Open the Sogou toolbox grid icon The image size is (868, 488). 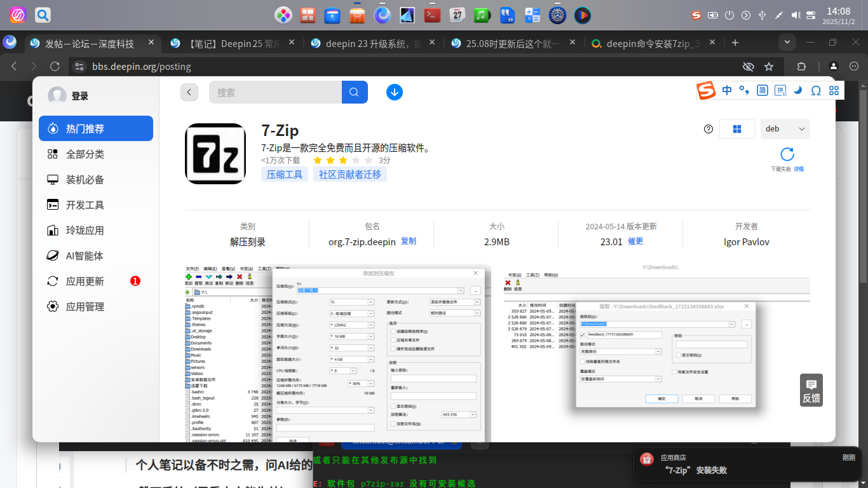pos(834,91)
